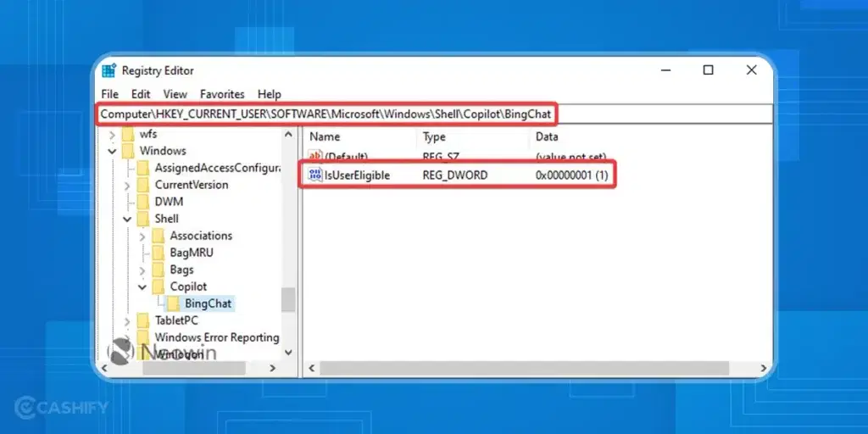Click values pane horizontal scrollbar thumb
The width and height of the screenshot is (868, 434).
(x=524, y=368)
